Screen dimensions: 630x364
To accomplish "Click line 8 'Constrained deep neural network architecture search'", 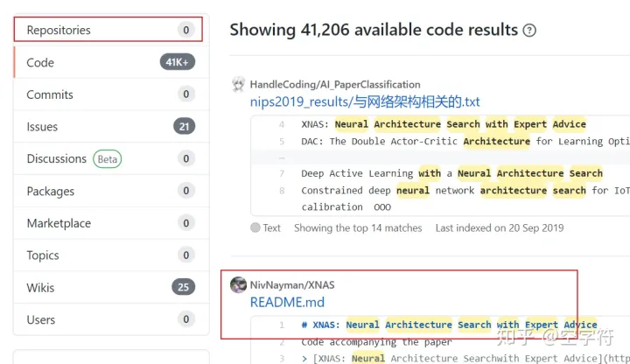I will click(444, 190).
